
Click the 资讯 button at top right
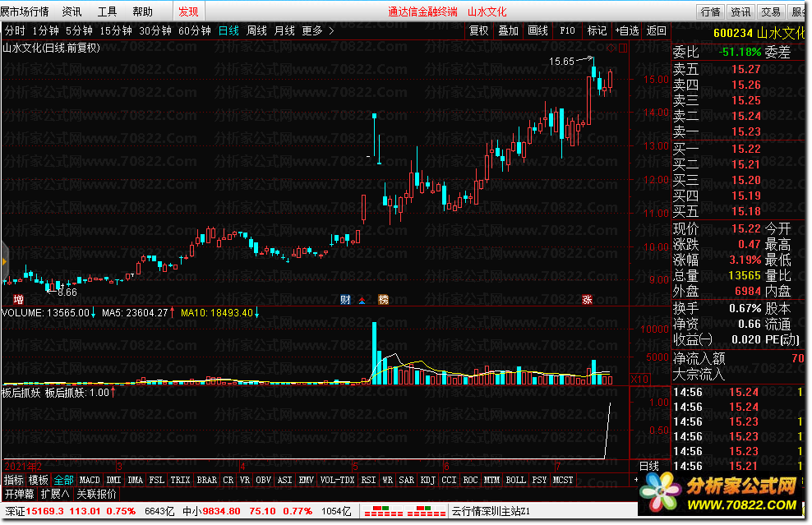coord(740,12)
